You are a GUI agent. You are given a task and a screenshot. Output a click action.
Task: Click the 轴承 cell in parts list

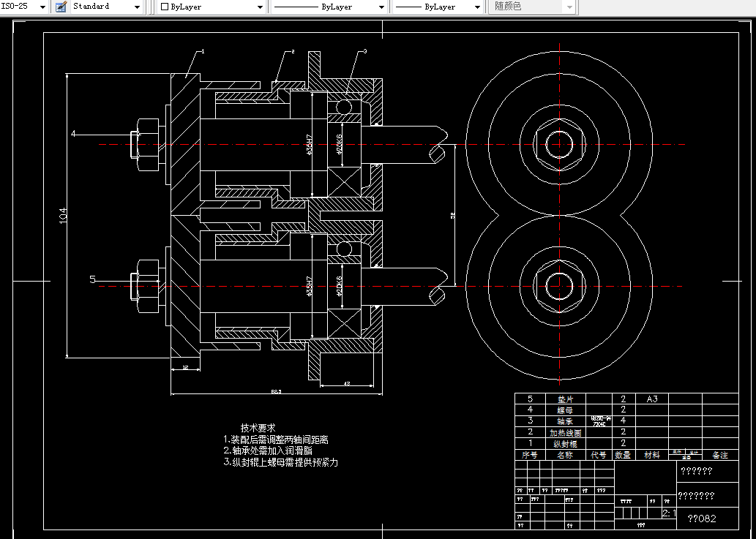click(565, 421)
